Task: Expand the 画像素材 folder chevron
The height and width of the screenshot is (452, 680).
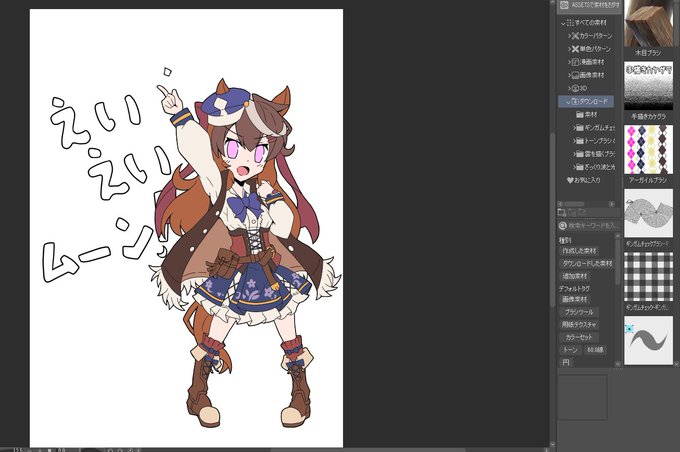Action: pyautogui.click(x=569, y=75)
